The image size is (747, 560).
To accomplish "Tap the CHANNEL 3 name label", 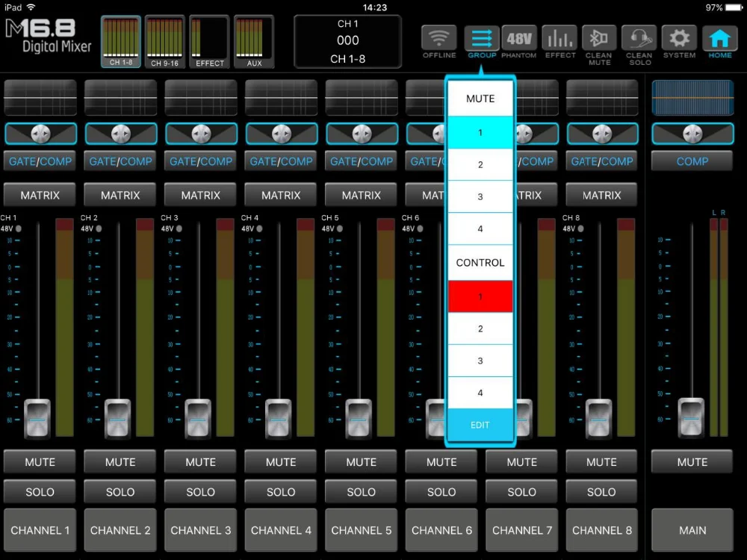I will (200, 530).
